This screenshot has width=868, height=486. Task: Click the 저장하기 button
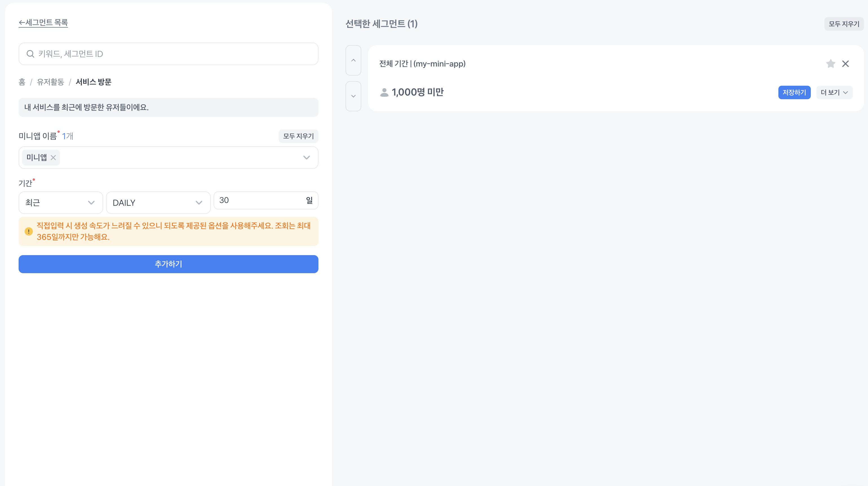pyautogui.click(x=794, y=92)
